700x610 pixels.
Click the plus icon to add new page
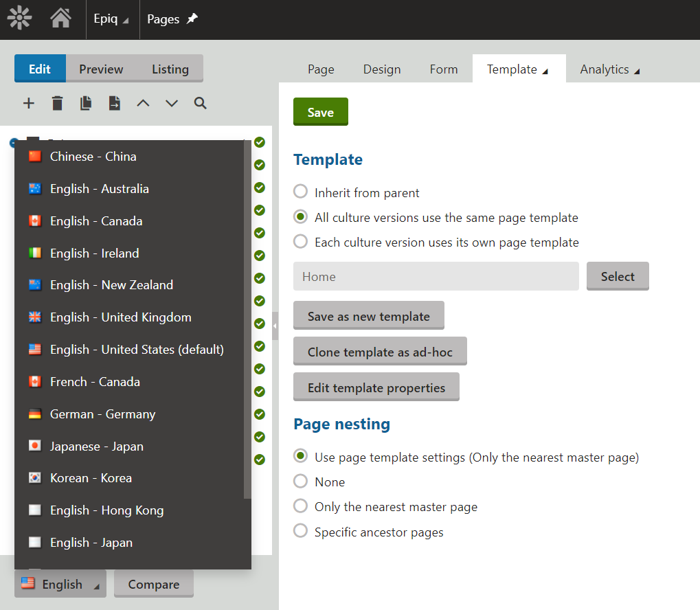tap(29, 103)
